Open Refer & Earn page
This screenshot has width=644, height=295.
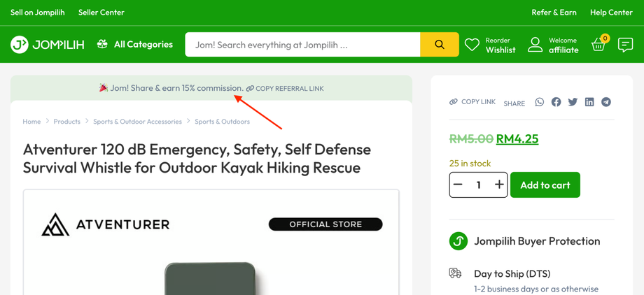tap(554, 13)
